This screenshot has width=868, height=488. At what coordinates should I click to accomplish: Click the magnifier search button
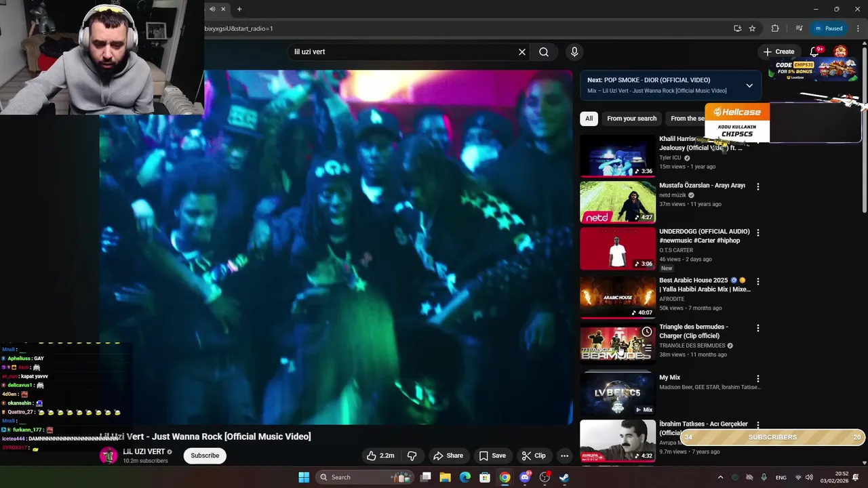click(x=544, y=52)
